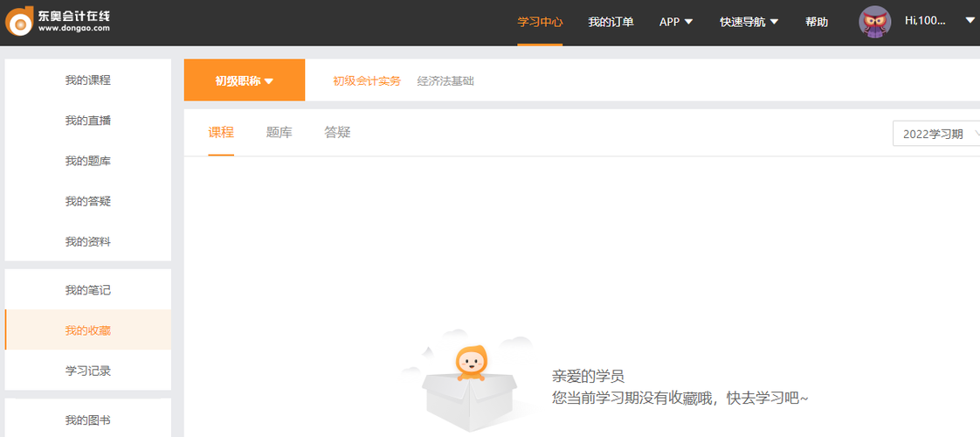Open 我的课程 in the sidebar
Image resolution: width=980 pixels, height=437 pixels.
tap(88, 80)
